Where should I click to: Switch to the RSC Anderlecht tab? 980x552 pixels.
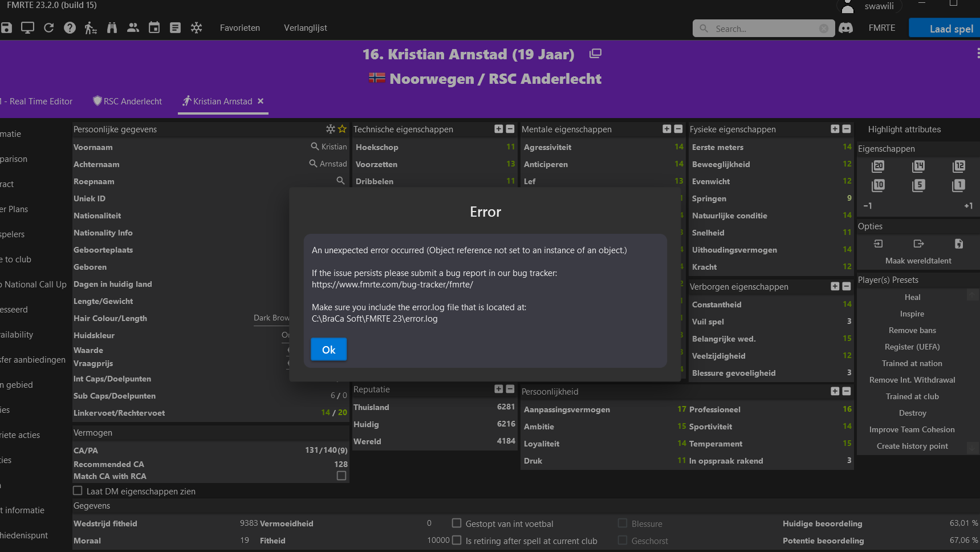tap(128, 101)
